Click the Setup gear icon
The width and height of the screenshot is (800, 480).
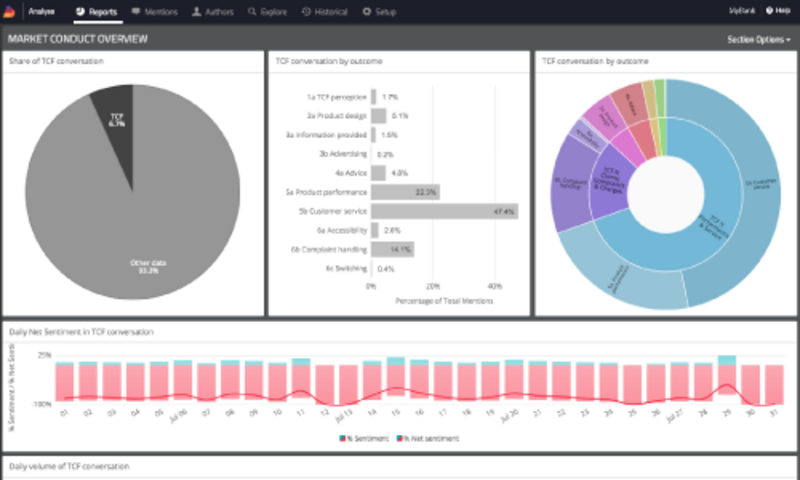pyautogui.click(x=366, y=11)
